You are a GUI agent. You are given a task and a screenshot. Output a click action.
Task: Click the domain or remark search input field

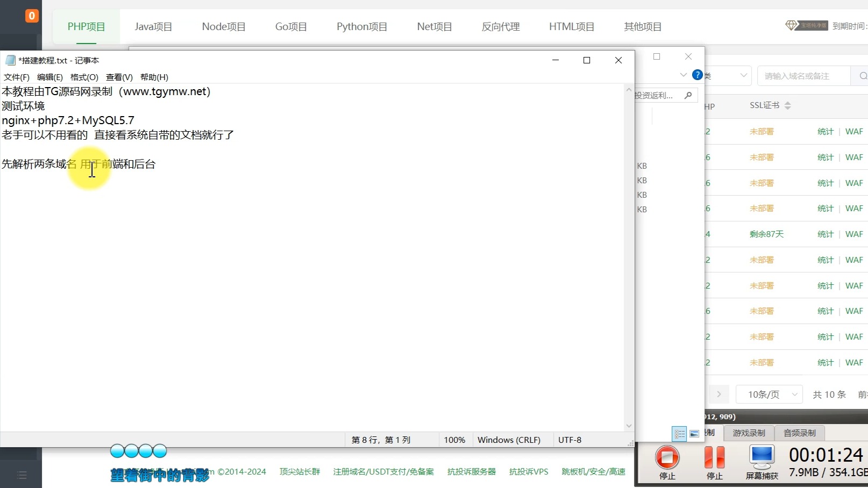pyautogui.click(x=804, y=76)
